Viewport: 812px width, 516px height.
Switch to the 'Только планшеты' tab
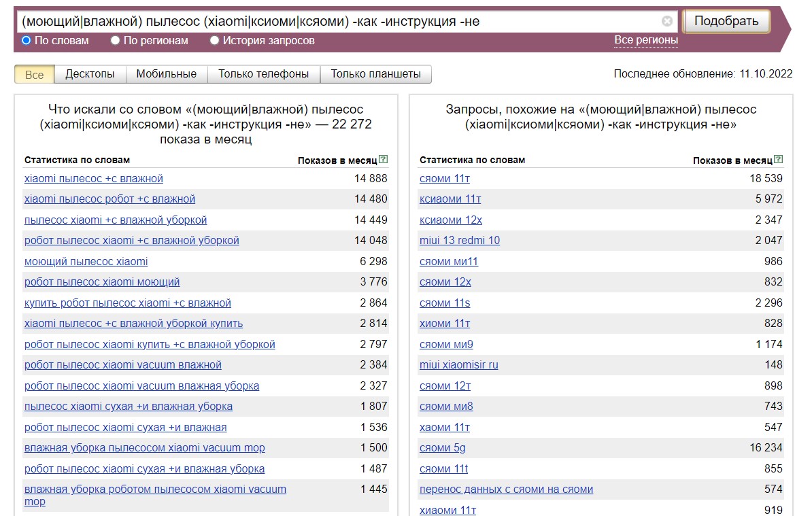[375, 74]
